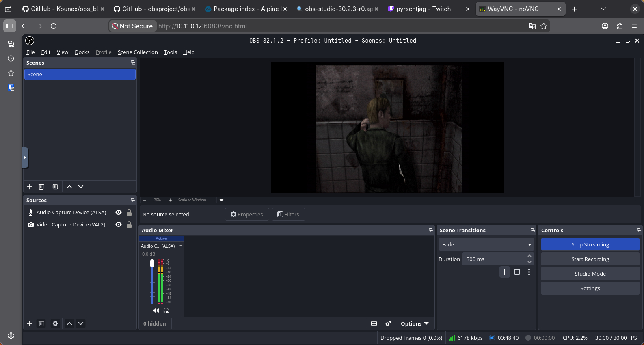This screenshot has width=644, height=345.
Task: Open the Fade transition dropdown
Action: coord(486,244)
